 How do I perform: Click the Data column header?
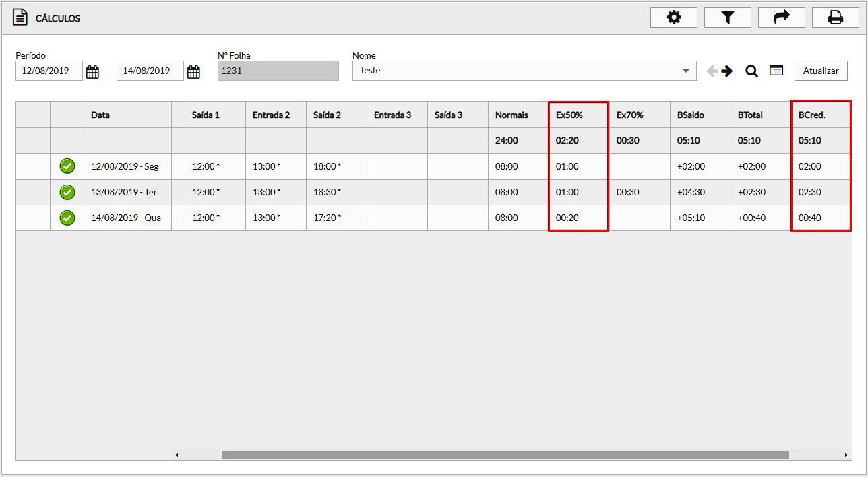[100, 115]
